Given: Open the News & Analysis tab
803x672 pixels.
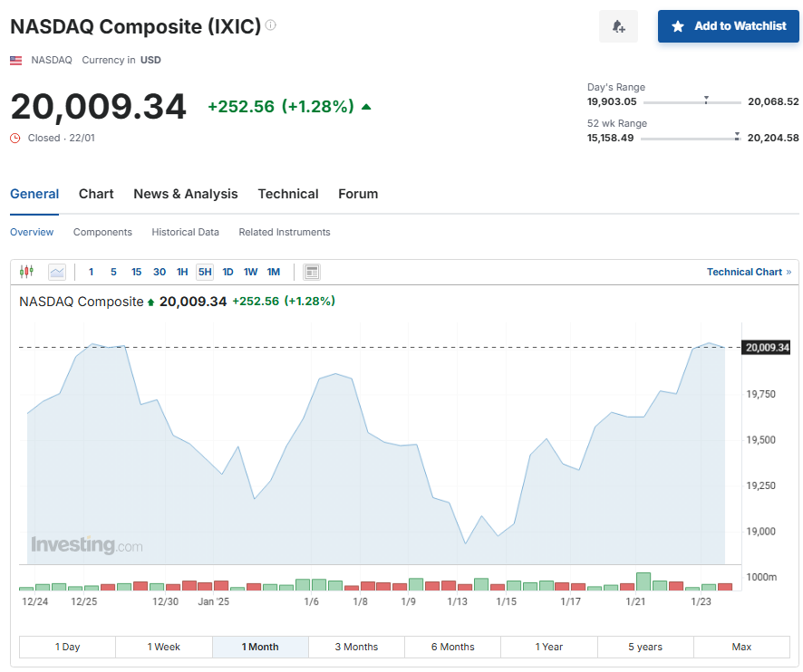Looking at the screenshot, I should point(186,194).
